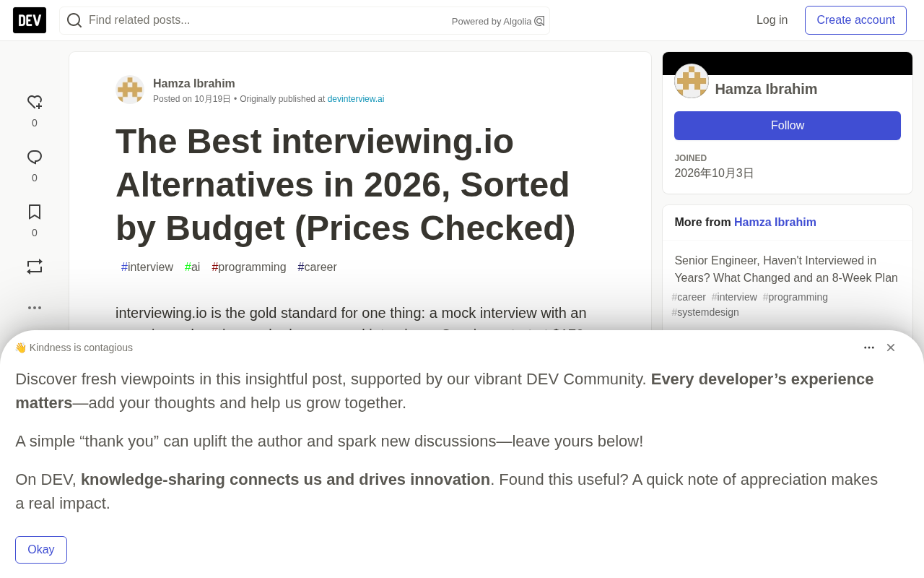Click the Posted on 10月19日 date
Screen dimensions: 924x578
[x=192, y=99]
